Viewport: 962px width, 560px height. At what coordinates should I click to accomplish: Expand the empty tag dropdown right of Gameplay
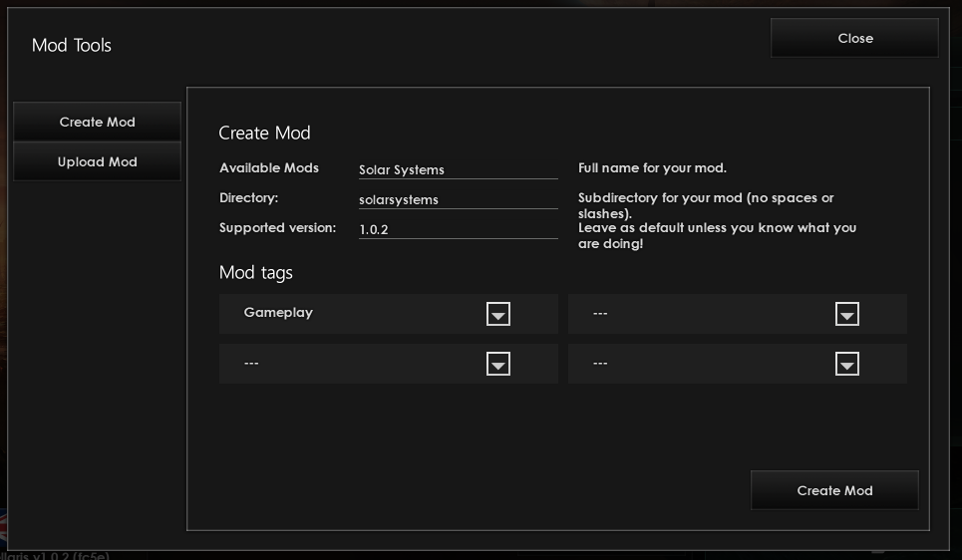(x=737, y=314)
